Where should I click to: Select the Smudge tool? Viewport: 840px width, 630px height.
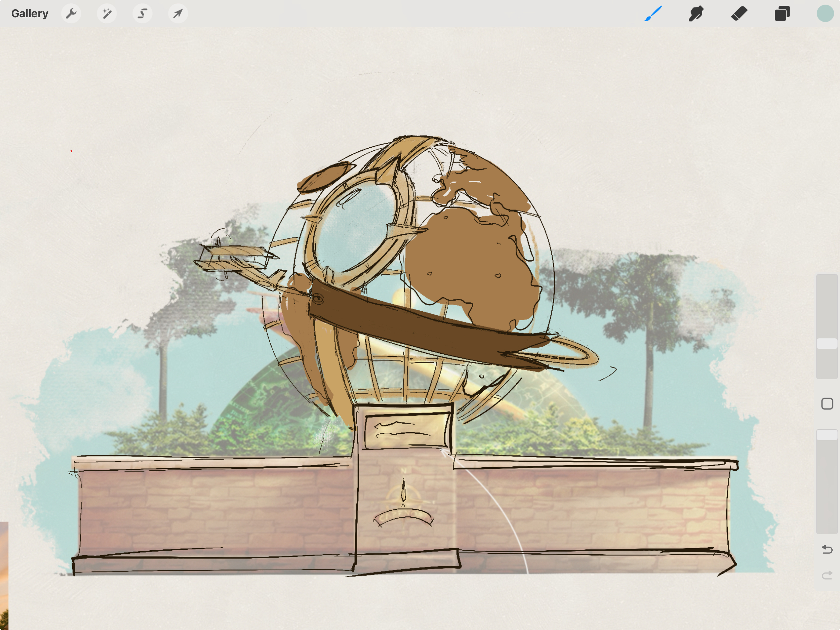point(696,14)
